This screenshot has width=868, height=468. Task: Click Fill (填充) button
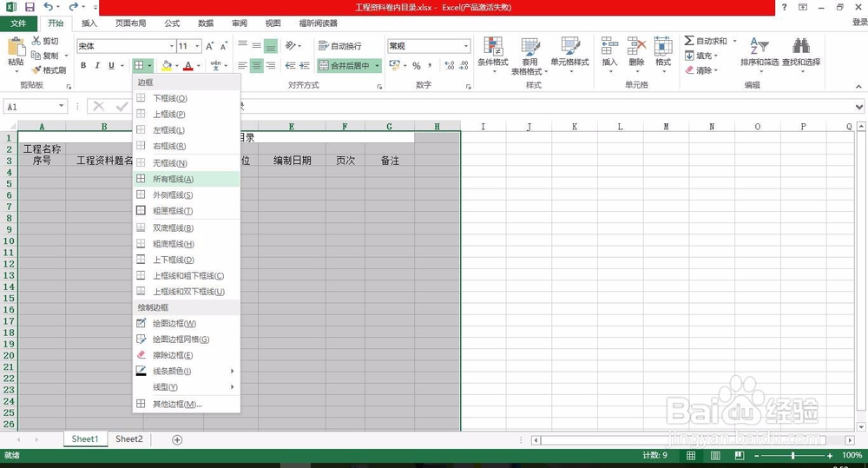click(x=701, y=56)
